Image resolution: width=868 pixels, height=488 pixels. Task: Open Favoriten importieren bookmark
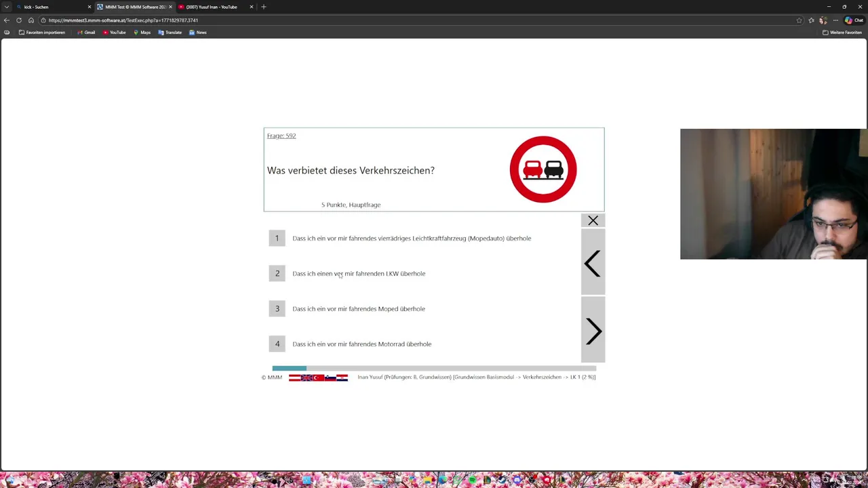[x=42, y=33]
